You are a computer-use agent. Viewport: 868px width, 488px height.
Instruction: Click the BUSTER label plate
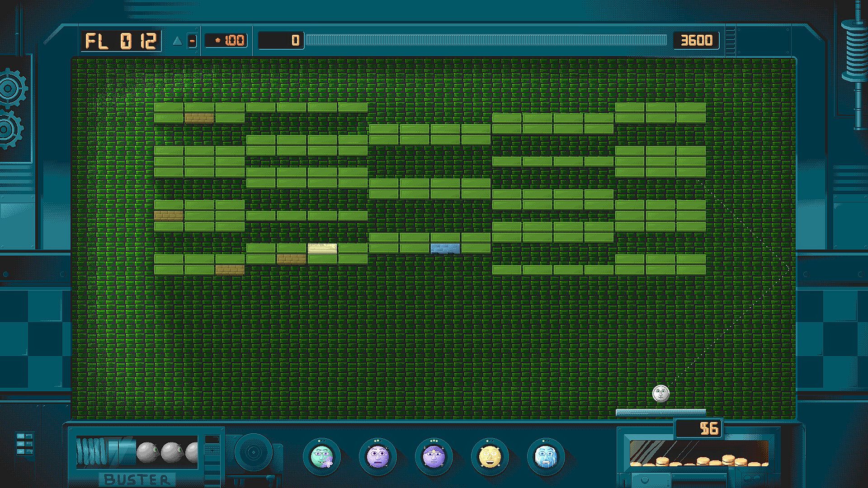[137, 479]
